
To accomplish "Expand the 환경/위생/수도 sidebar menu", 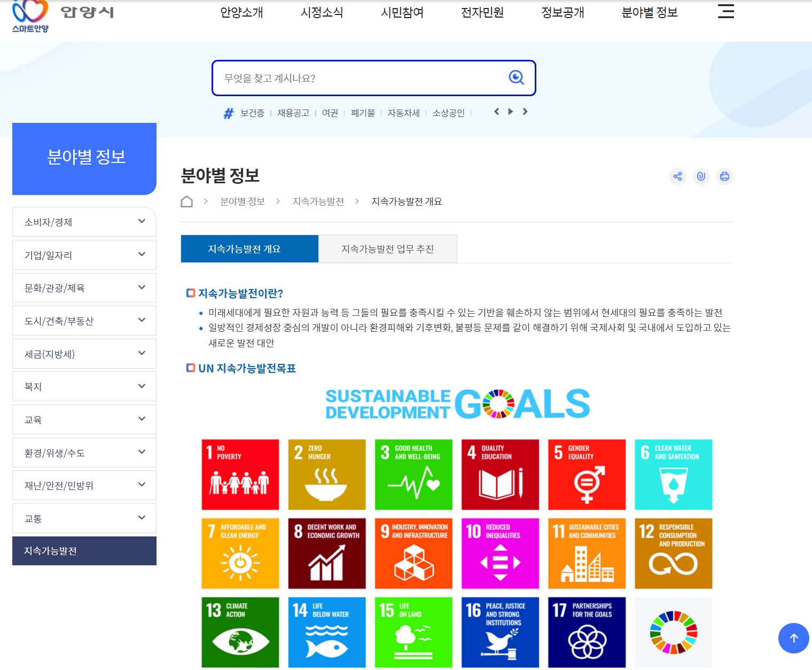I will pyautogui.click(x=84, y=453).
